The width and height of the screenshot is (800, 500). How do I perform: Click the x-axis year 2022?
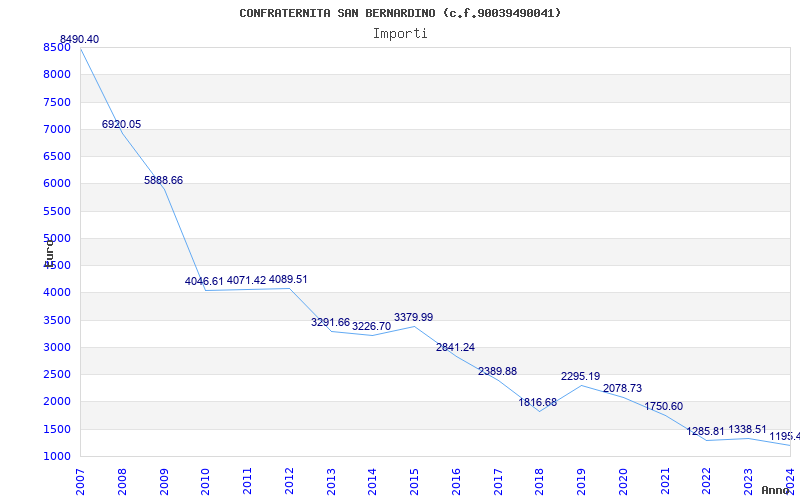tap(706, 482)
